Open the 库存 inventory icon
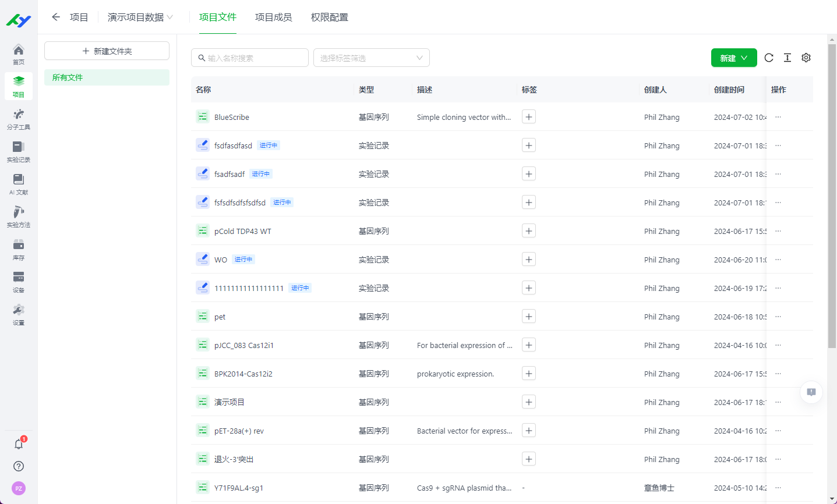837x504 pixels. 19,249
